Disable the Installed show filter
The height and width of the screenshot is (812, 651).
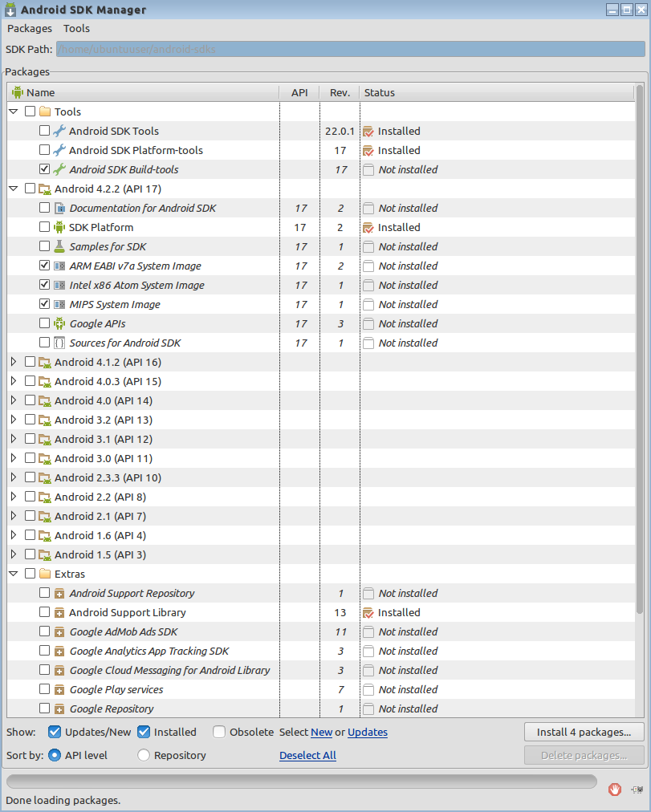[x=144, y=732]
